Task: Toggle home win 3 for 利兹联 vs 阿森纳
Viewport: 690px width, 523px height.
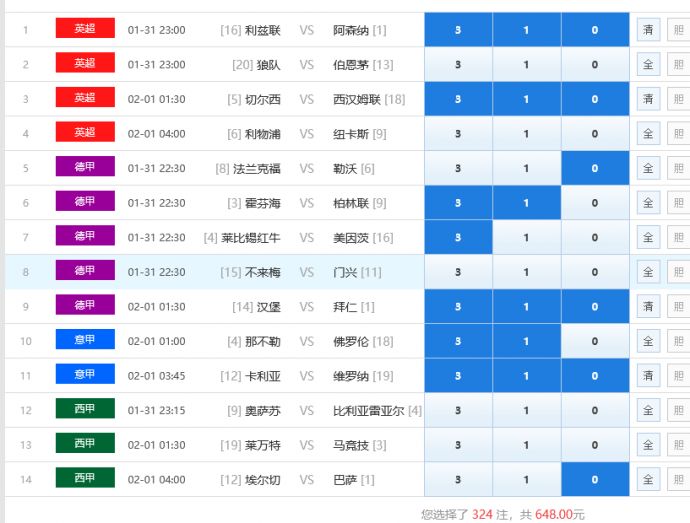Action: (458, 30)
